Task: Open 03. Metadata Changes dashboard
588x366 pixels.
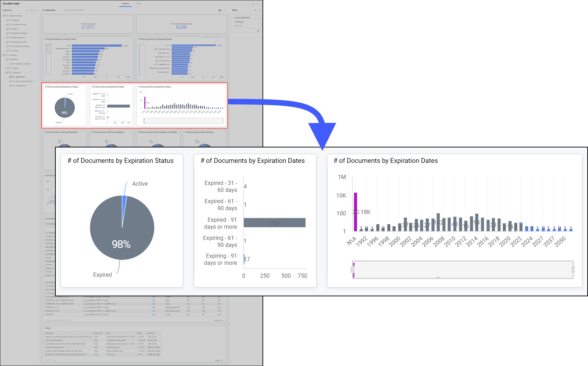Action: pos(18,33)
